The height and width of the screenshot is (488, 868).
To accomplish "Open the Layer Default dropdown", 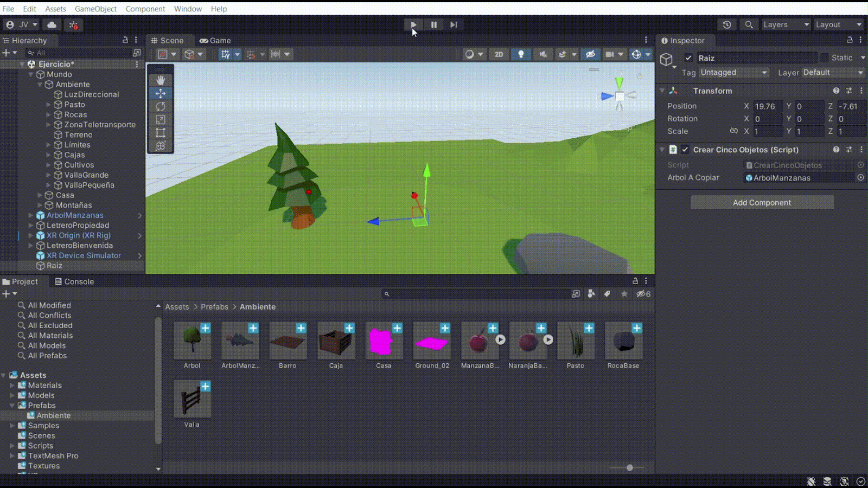I will [833, 72].
